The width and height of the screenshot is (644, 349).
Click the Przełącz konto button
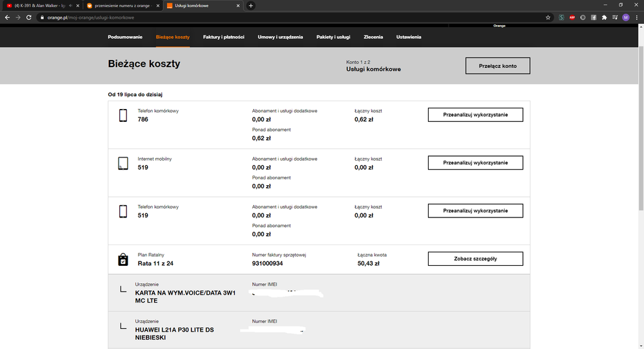coord(498,66)
